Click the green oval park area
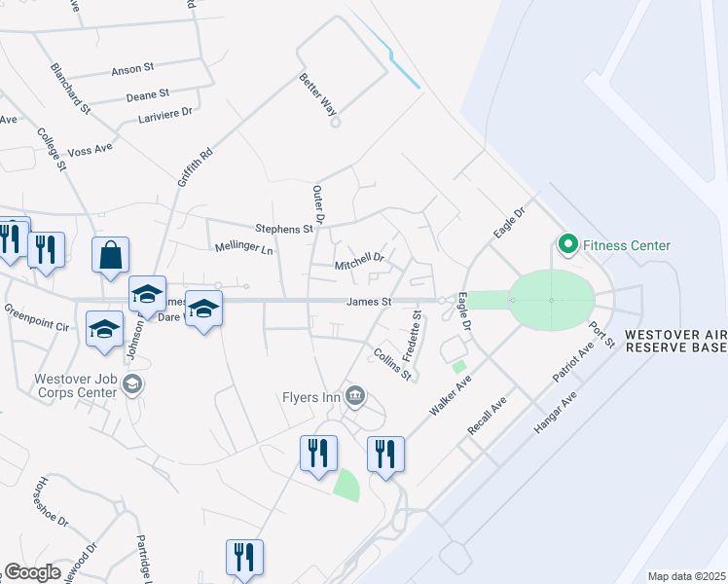728x584 pixels. click(552, 301)
